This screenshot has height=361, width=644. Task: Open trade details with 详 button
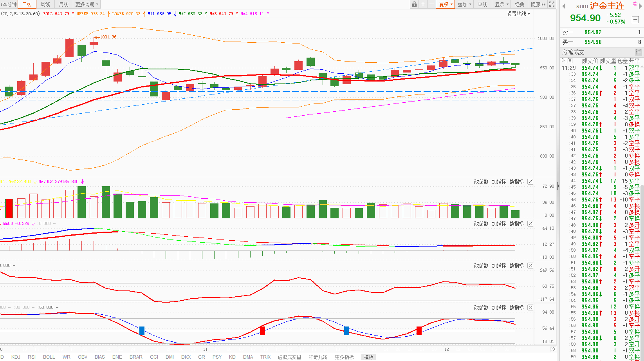pos(638,52)
